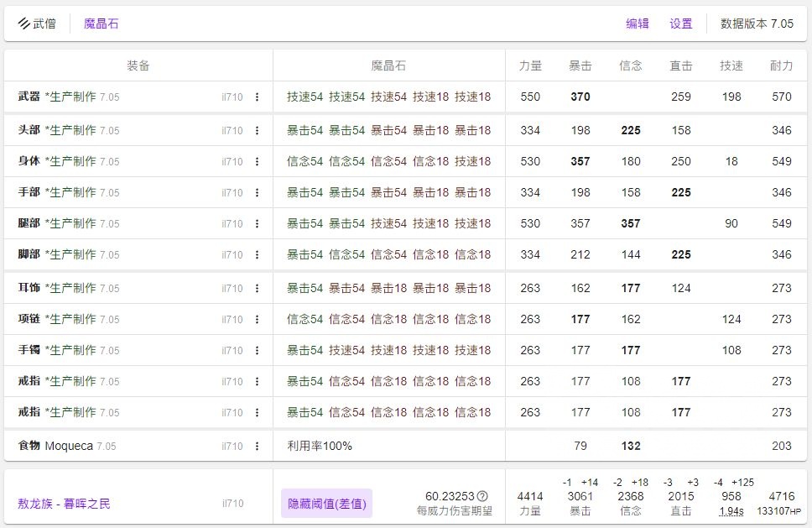Open the three-dot menu for 身体 row
The height and width of the screenshot is (528, 812).
[257, 162]
